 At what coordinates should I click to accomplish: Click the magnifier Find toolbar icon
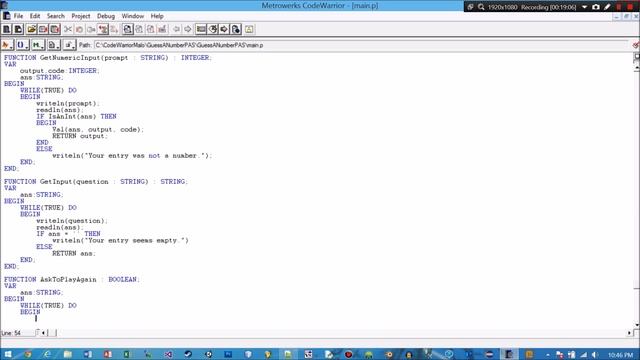click(128, 29)
